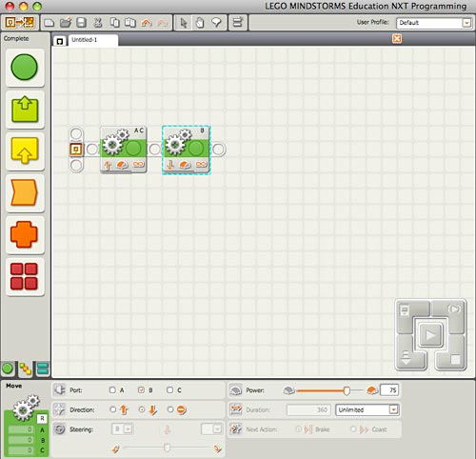Open the red Advanced palette block
The image size is (476, 459).
[25, 276]
